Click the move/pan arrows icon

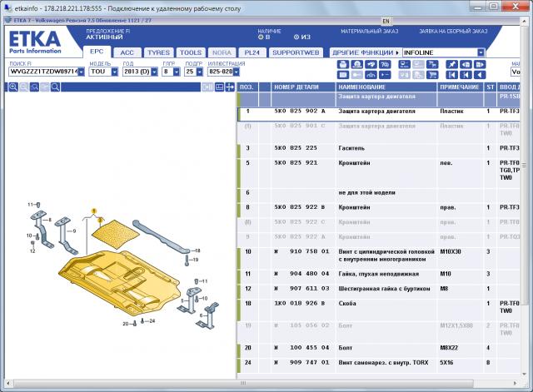click(230, 87)
